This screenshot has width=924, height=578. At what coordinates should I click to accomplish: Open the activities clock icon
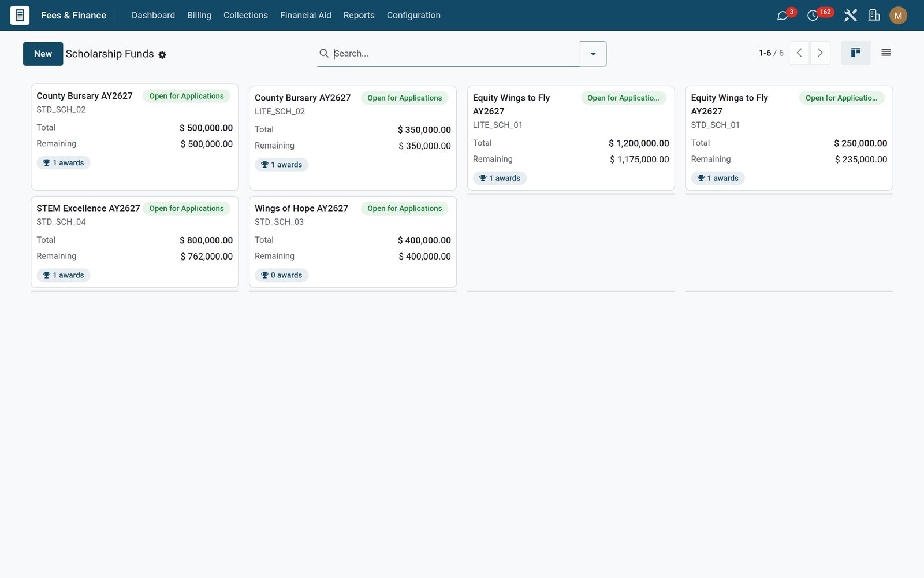point(813,16)
